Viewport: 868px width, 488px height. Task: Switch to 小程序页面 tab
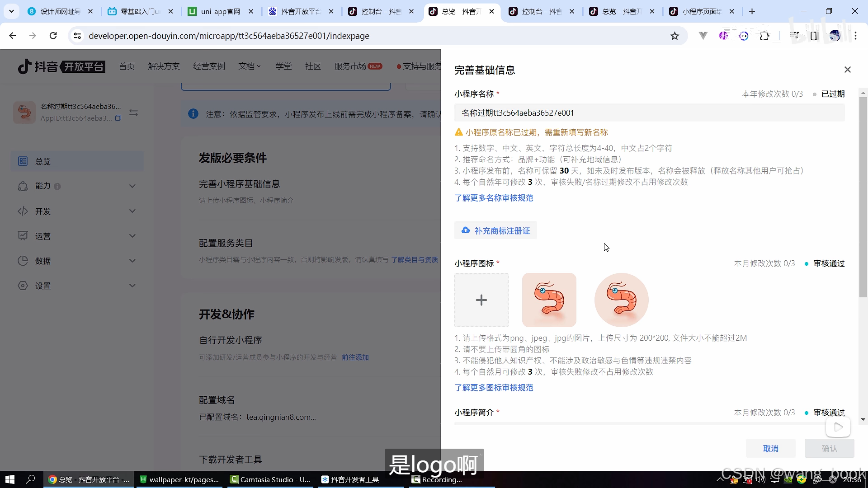pyautogui.click(x=703, y=11)
